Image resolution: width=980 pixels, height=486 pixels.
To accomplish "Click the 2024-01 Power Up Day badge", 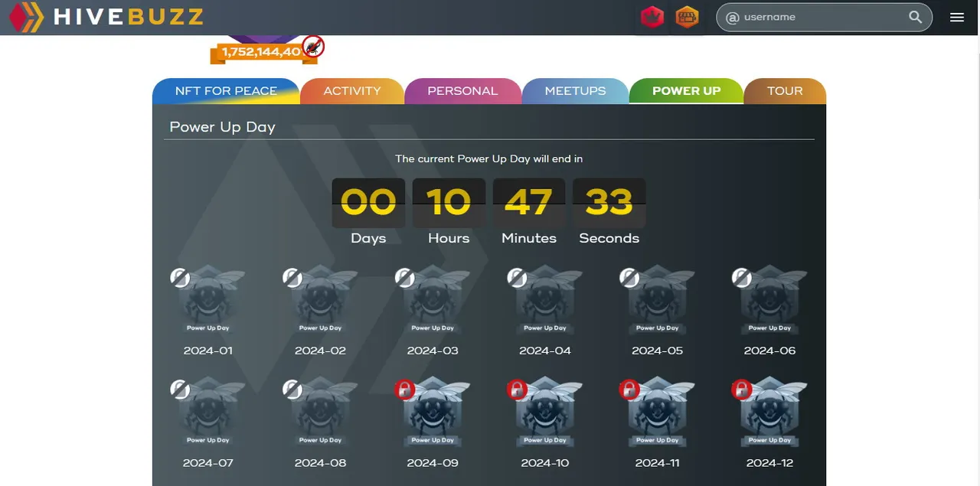I will pyautogui.click(x=208, y=299).
